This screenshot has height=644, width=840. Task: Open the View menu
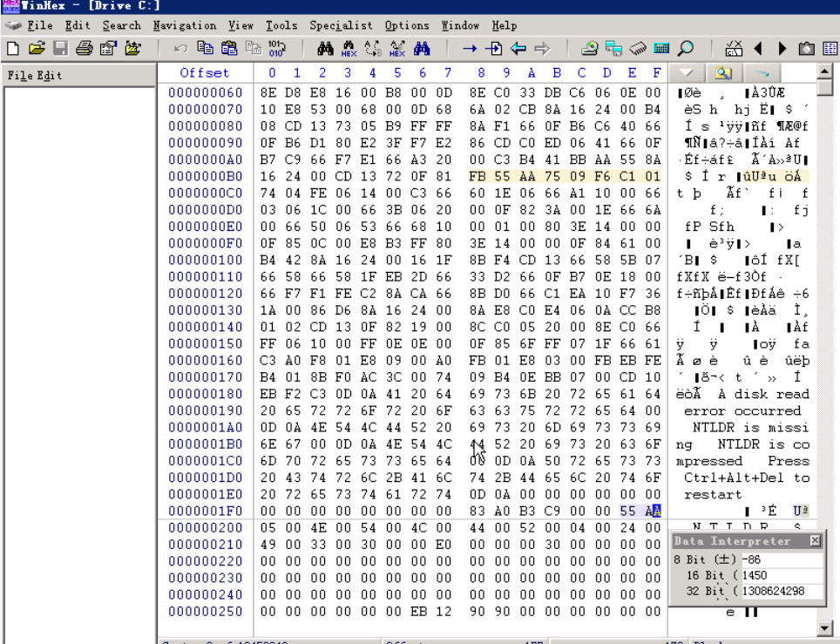click(x=240, y=25)
